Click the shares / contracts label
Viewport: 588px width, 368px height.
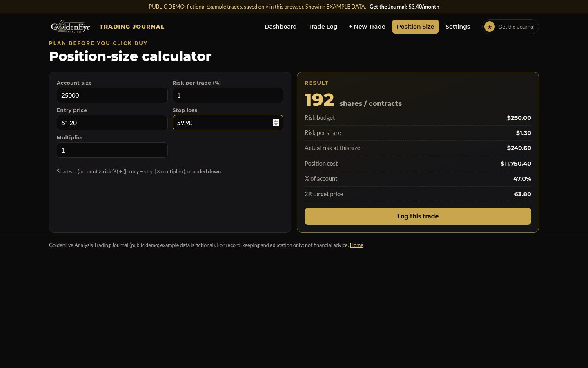point(370,103)
